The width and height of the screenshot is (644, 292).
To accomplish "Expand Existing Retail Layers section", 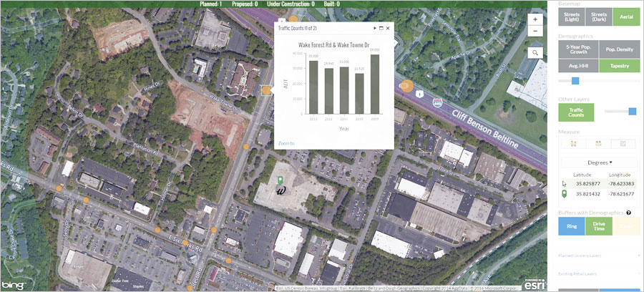I will (599, 273).
